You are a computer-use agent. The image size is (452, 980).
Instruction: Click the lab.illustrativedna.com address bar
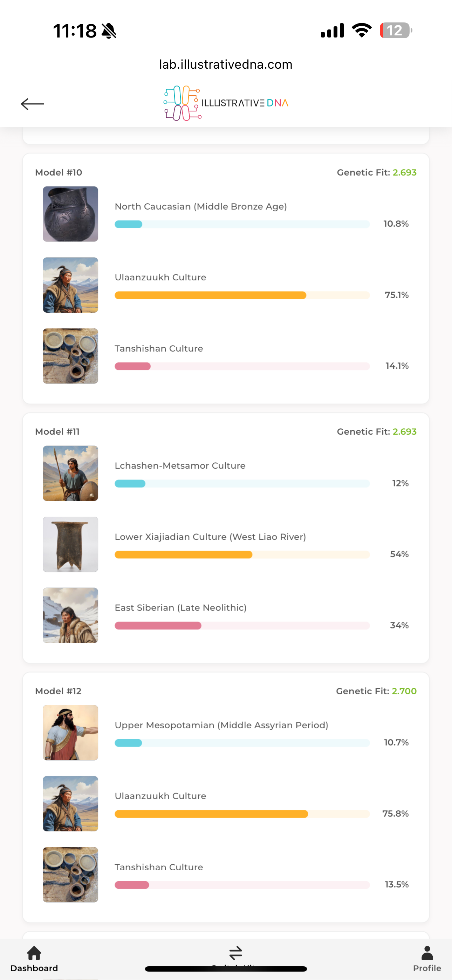coord(226,64)
